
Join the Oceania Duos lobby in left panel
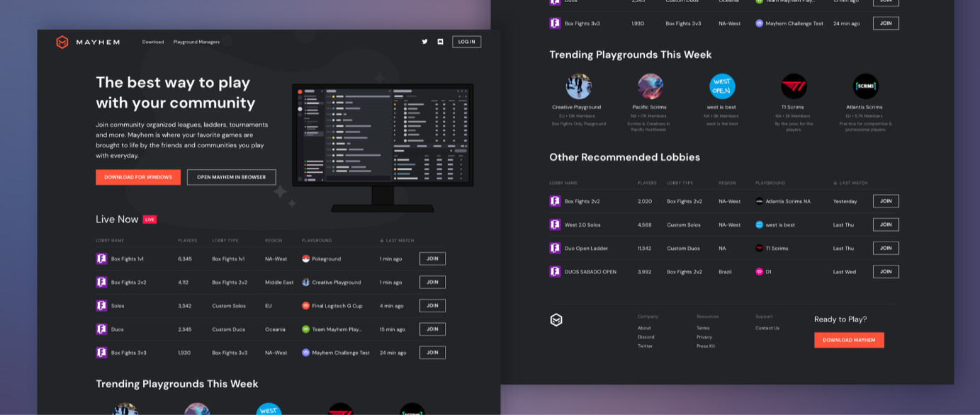tap(432, 329)
